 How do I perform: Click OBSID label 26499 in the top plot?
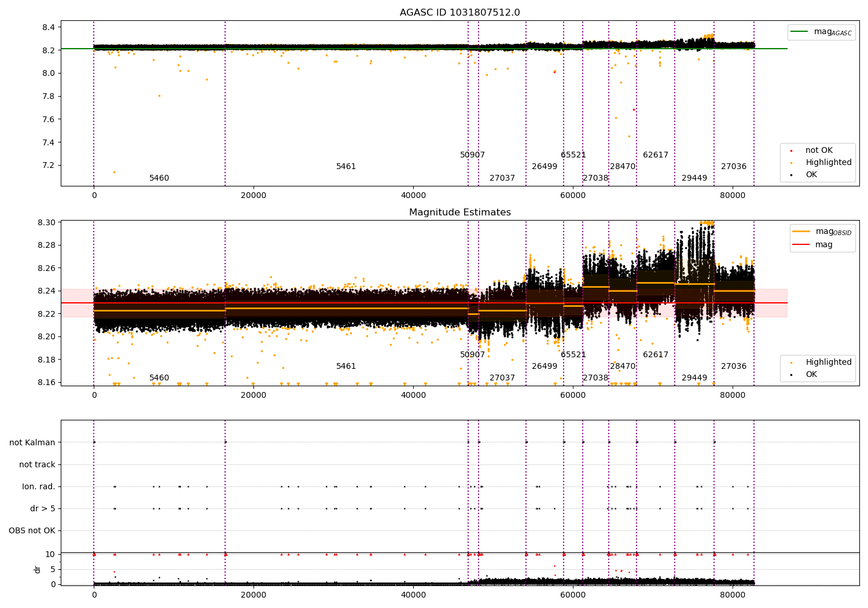[545, 167]
